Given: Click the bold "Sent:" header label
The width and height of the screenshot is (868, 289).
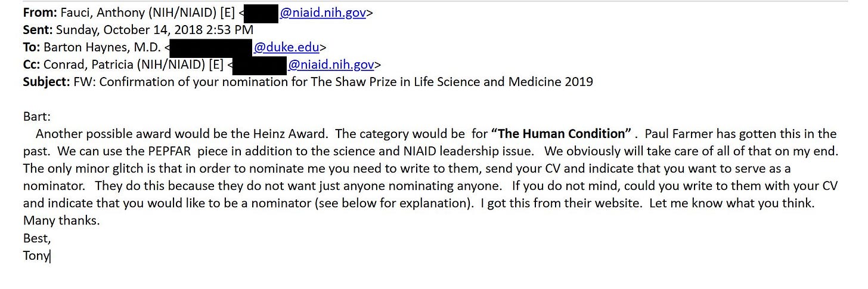Looking at the screenshot, I should (38, 30).
